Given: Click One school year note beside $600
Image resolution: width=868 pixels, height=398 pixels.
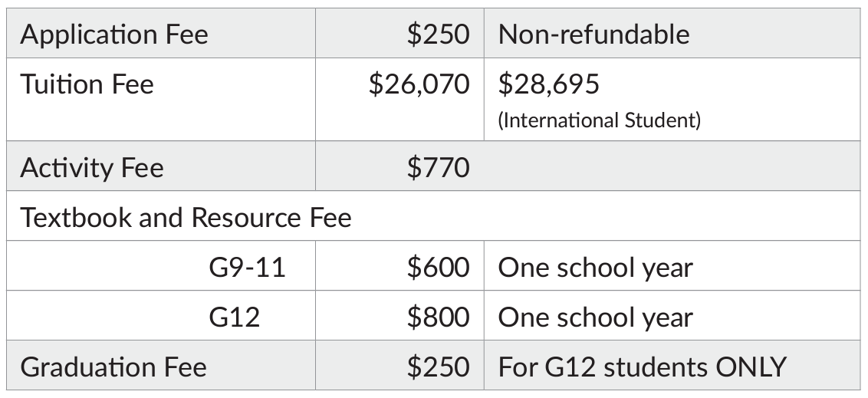Looking at the screenshot, I should coord(596,268).
